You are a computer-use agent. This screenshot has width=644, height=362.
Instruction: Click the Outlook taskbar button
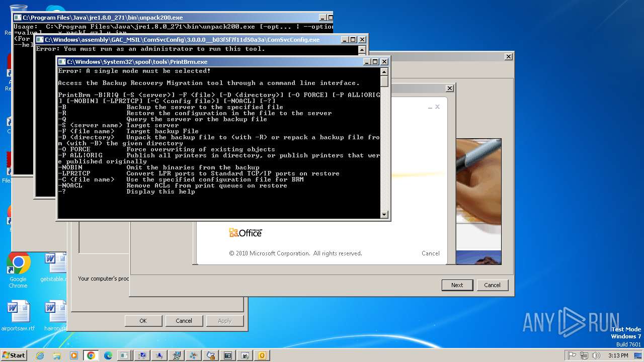coord(262,355)
